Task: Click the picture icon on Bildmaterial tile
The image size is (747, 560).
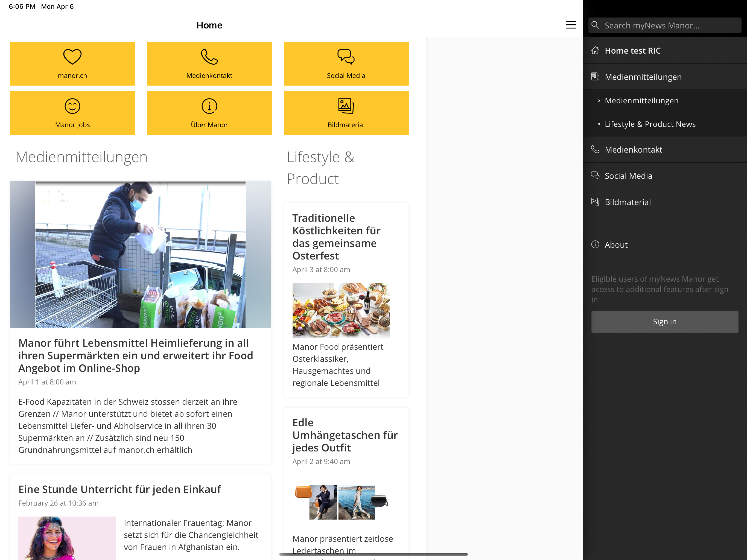Action: [346, 106]
